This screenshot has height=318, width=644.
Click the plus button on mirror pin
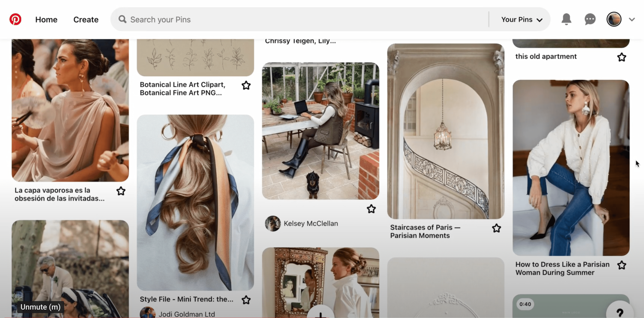coord(320,314)
